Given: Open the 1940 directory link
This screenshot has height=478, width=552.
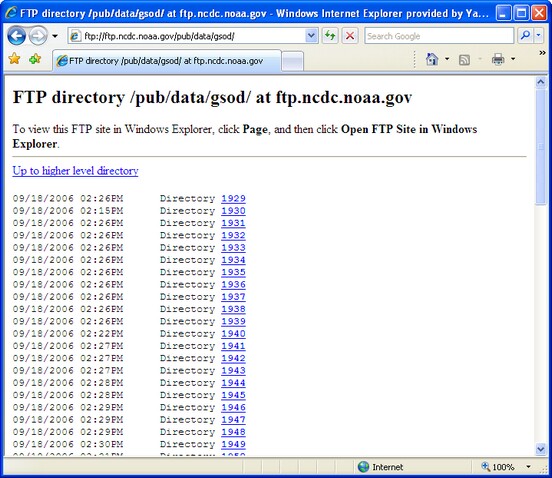Looking at the screenshot, I should 233,334.
